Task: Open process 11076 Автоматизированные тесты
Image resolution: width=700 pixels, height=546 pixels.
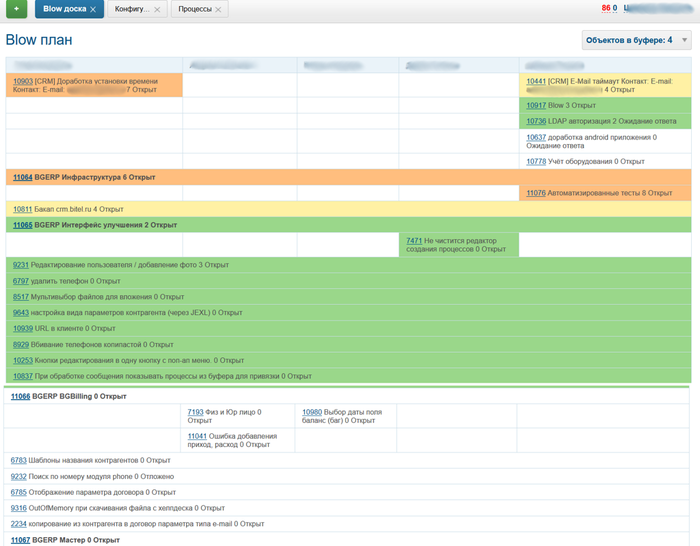Action: [535, 193]
